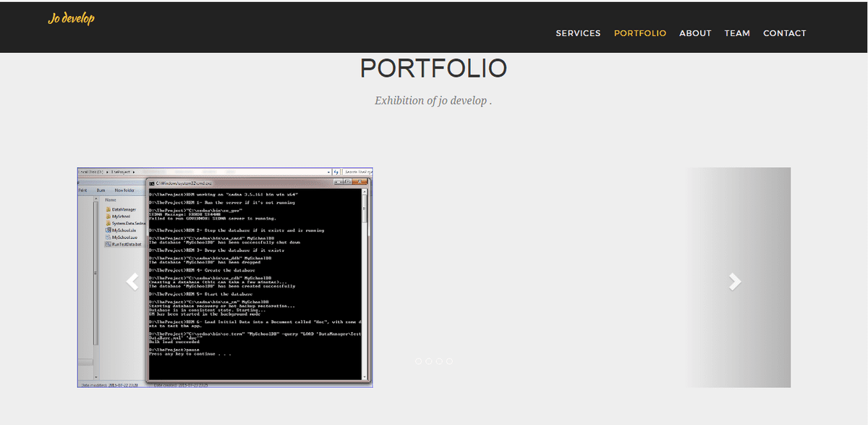The width and height of the screenshot is (868, 425).
Task: Select the RunTestData.bat file icon
Action: pos(108,245)
